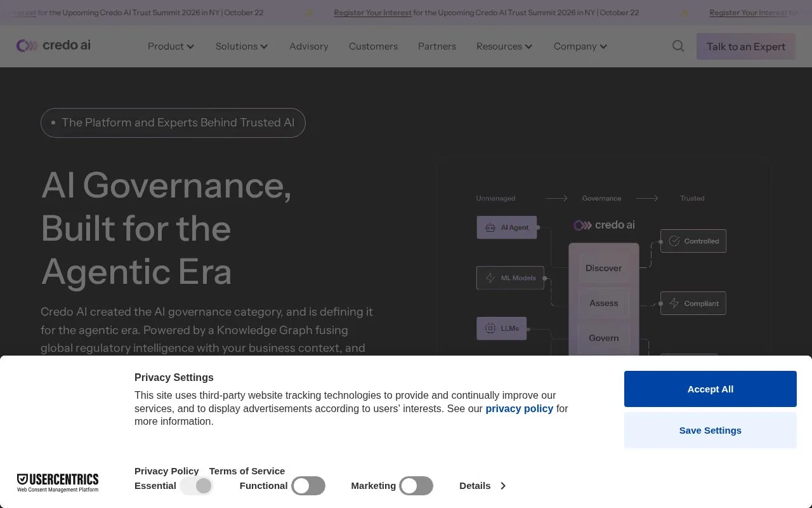812x508 pixels.
Task: Open the Partners page
Action: [x=437, y=46]
